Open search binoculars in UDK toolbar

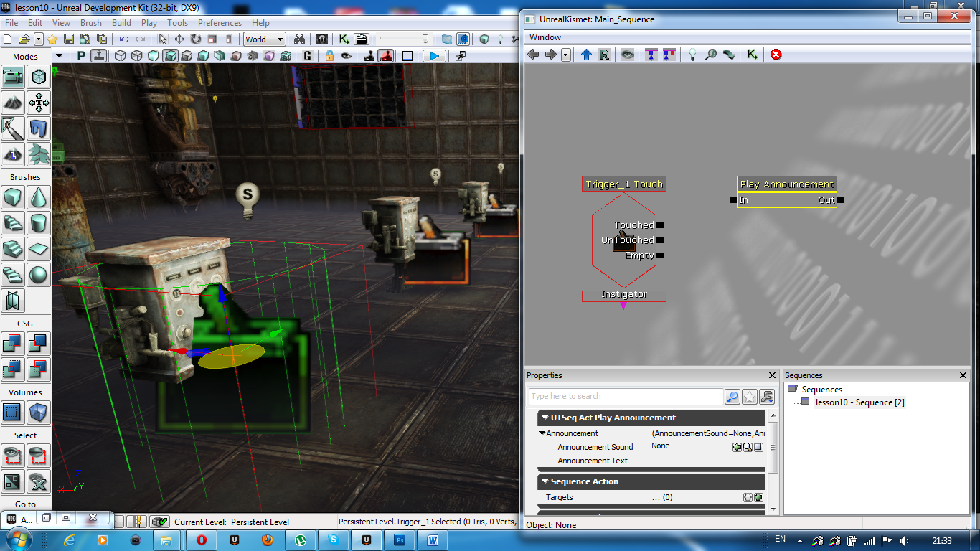tap(301, 39)
